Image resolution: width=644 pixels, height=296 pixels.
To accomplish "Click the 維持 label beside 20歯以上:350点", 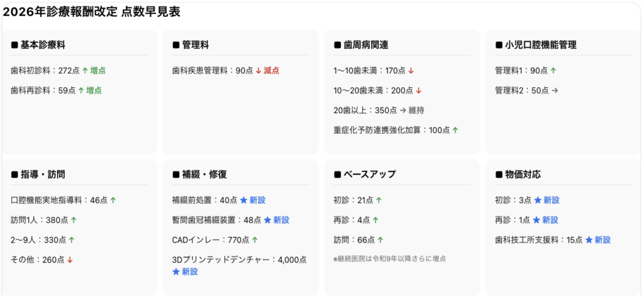I will [416, 110].
